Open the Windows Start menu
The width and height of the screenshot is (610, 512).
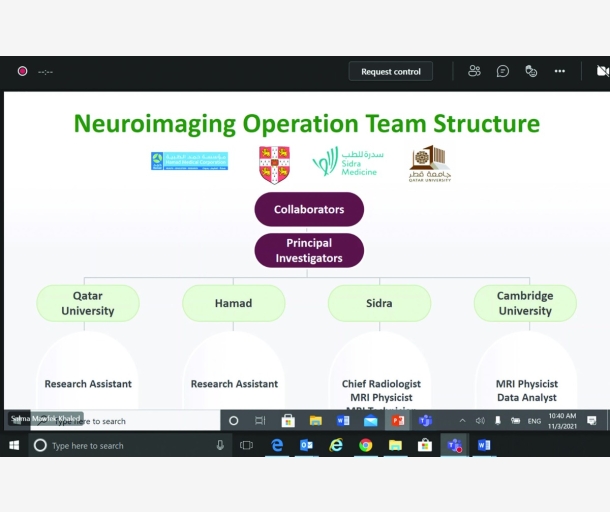pos(14,445)
